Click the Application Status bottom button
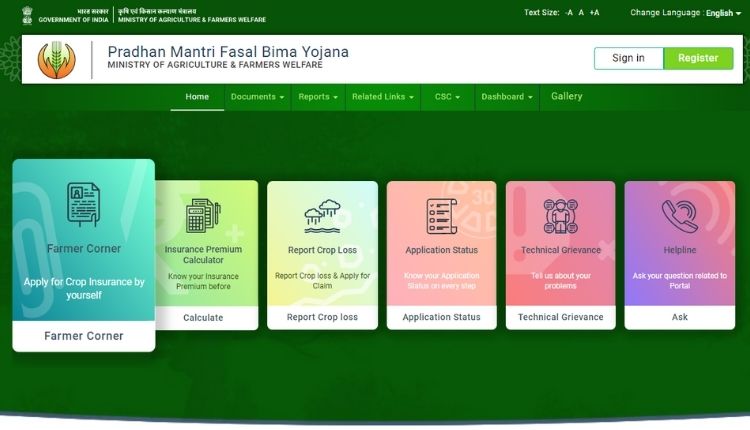This screenshot has height=430, width=750. pos(441,317)
